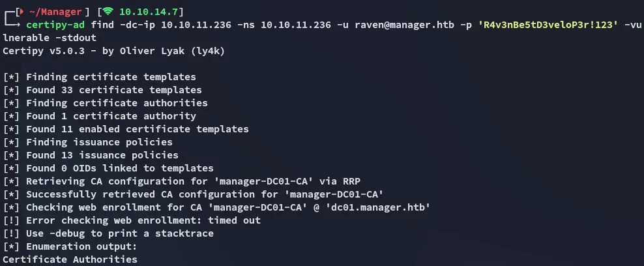The image size is (644, 266).
Task: Click the "Found 11 enabled certificate templates" line
Action: tap(137, 129)
